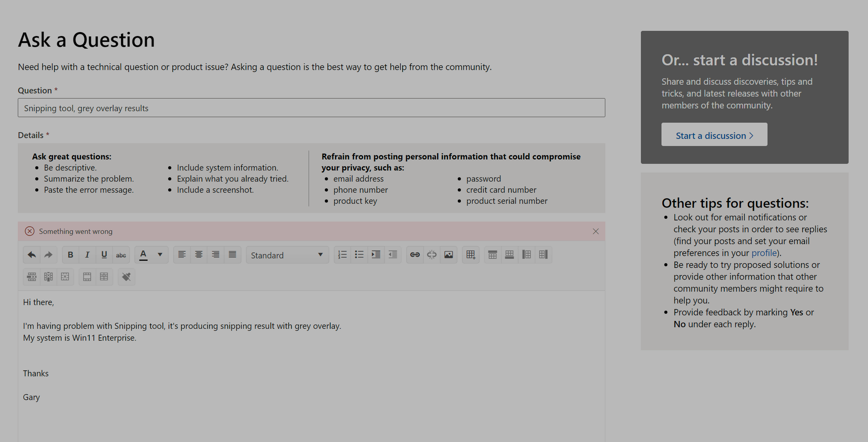Click 'My system is Win11 Enterprise.' line

[x=80, y=338]
